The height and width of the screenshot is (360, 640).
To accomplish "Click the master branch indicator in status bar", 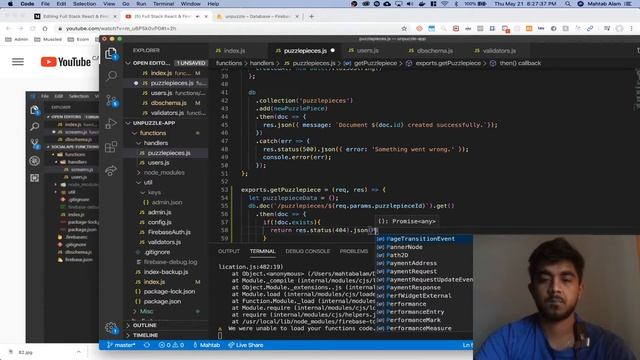I will pos(121,345).
